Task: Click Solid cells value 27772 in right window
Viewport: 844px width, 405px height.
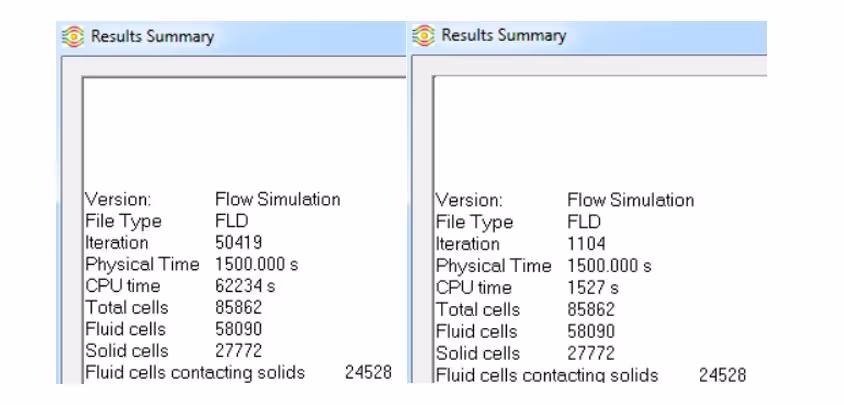Action: 591,353
